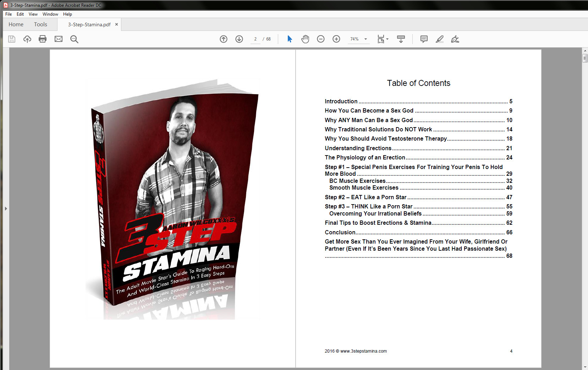This screenshot has height=370, width=588.
Task: Upload the document to Adobe cloud
Action: click(27, 39)
